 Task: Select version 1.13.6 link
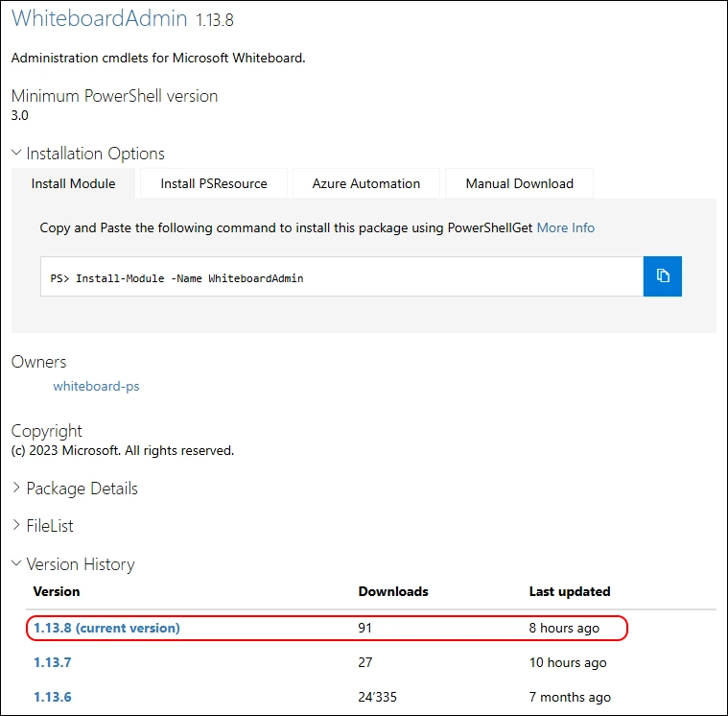[x=53, y=697]
